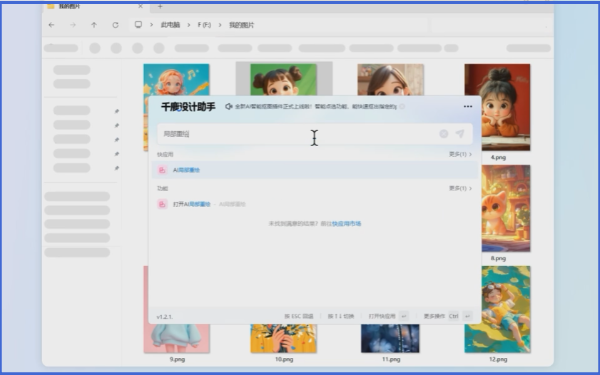Select the 4.png girl thumbnail

497,107
